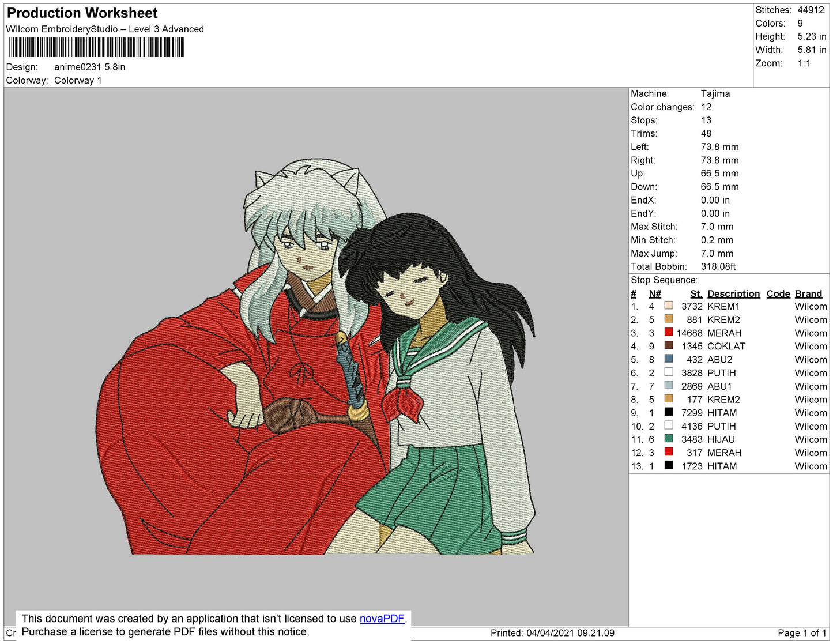Click the 'COKLAT' description in row 4

click(726, 346)
